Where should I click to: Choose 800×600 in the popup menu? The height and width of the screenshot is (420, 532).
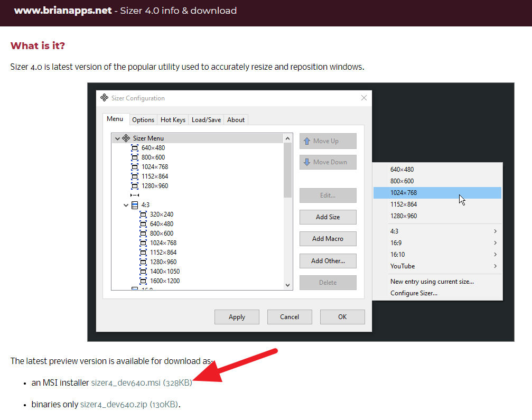[437, 181]
